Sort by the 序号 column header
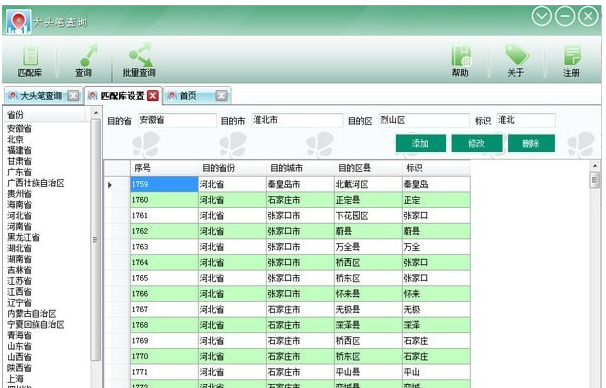This screenshot has width=606, height=388. [164, 168]
